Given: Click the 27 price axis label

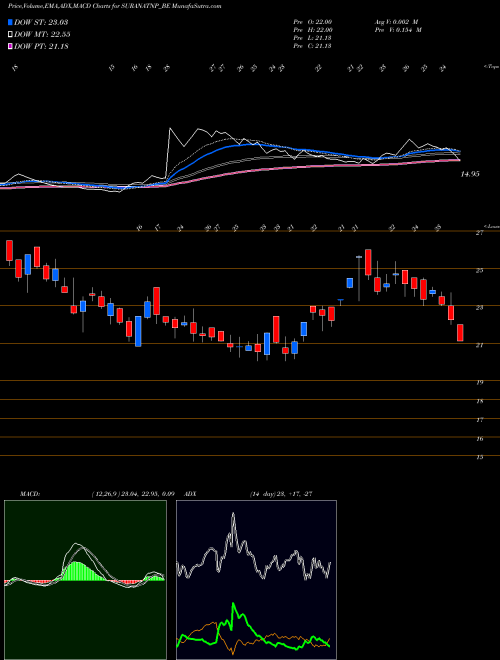Looking at the screenshot, I should (479, 233).
